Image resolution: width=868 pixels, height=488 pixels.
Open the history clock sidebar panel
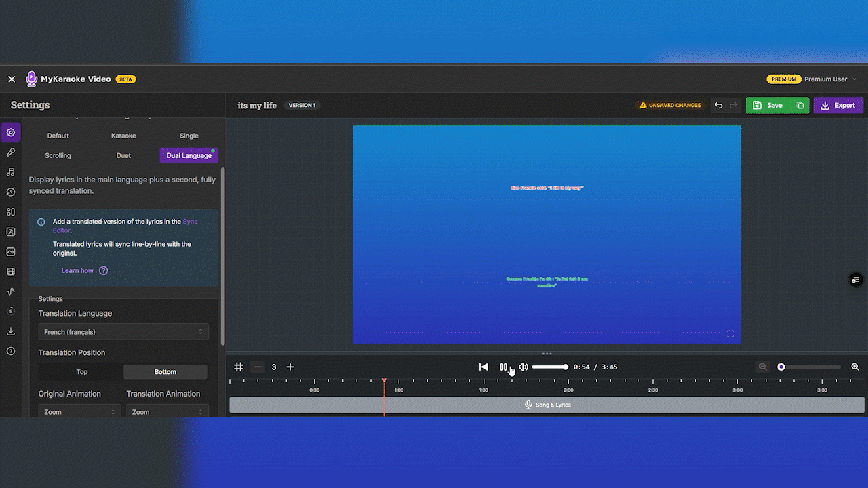click(11, 192)
